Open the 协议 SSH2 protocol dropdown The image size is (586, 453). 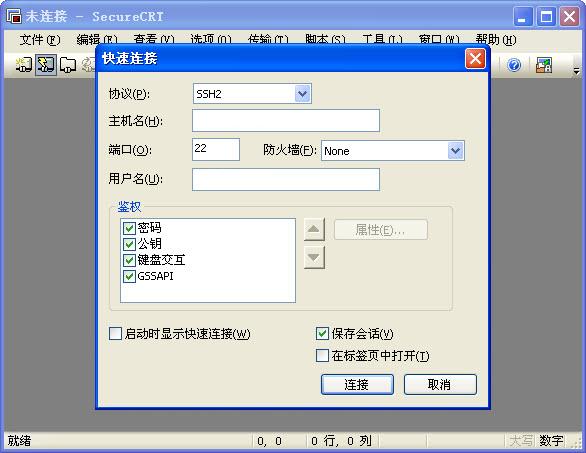302,94
